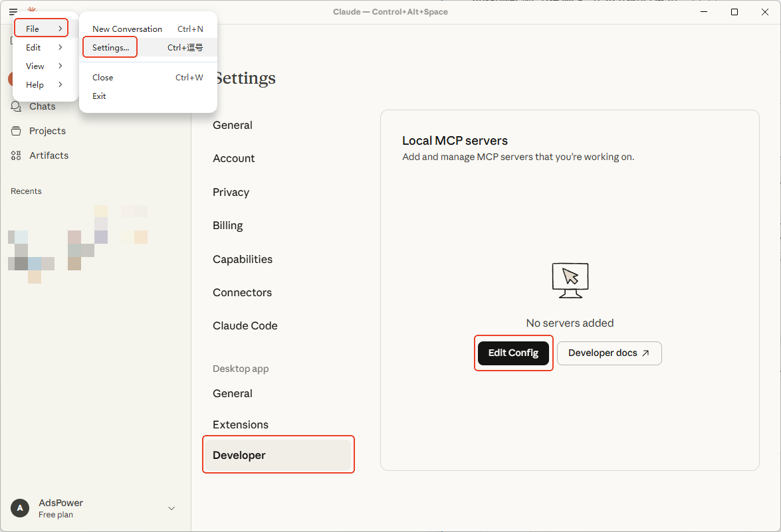Maximize the Claude window
This screenshot has height=532, width=781.
[x=734, y=12]
